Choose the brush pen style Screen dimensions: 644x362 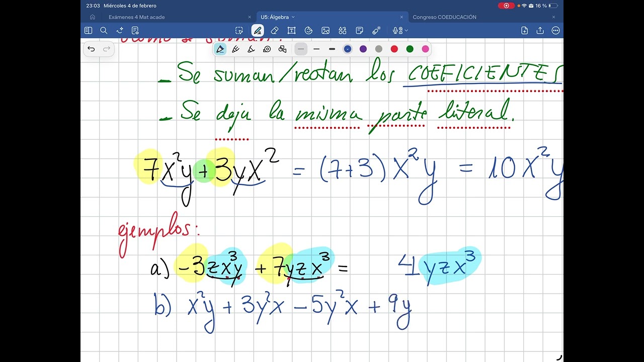(x=251, y=49)
